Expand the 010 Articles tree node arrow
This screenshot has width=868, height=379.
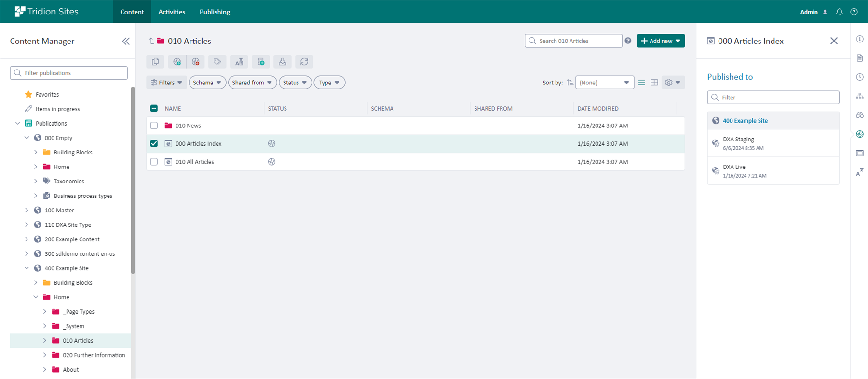point(45,341)
